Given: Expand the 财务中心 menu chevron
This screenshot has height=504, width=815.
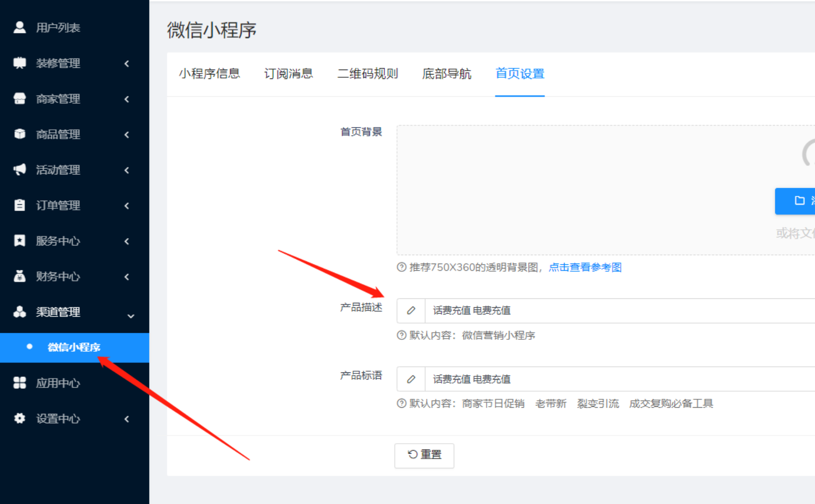Looking at the screenshot, I should [127, 277].
